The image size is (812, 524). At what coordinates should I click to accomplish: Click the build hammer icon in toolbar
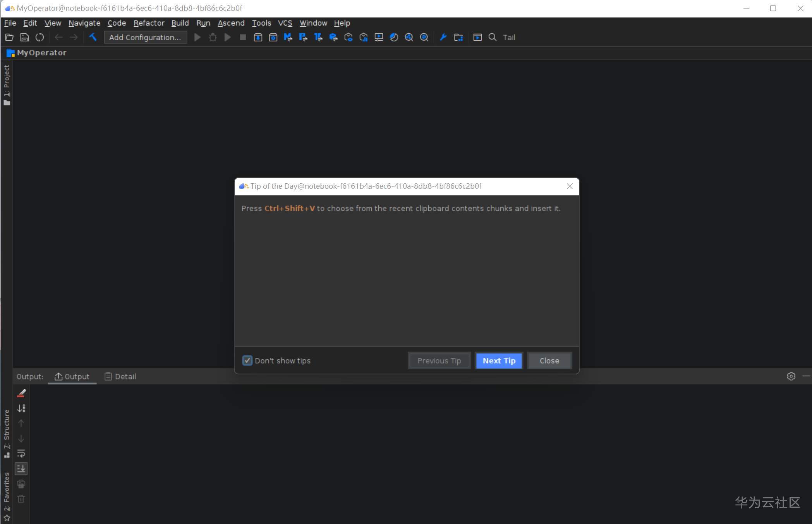click(x=93, y=37)
